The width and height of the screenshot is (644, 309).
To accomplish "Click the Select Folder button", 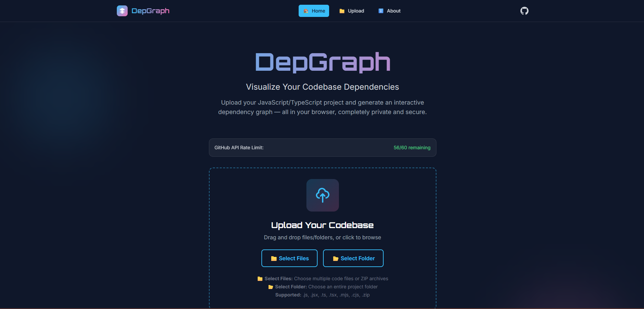I will 353,258.
